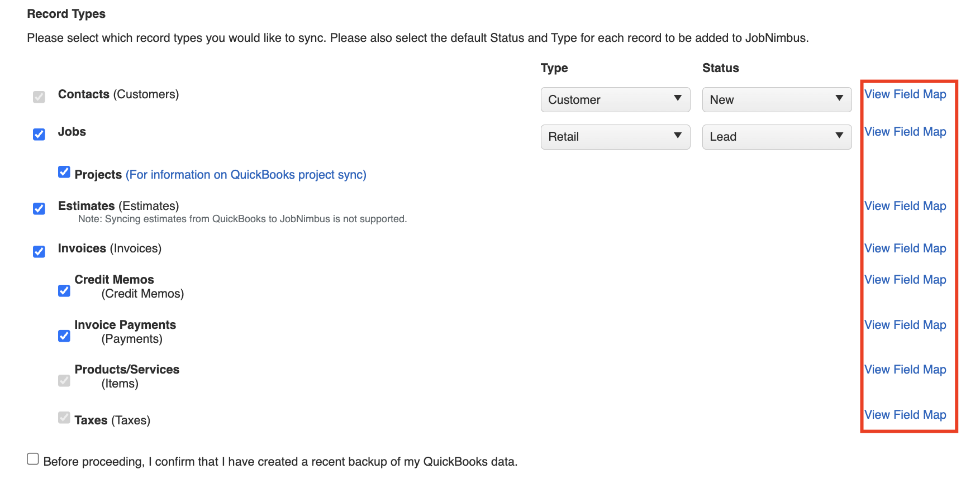The height and width of the screenshot is (488, 980).
Task: Confirm the QuickBooks backup checkbox
Action: 33,459
